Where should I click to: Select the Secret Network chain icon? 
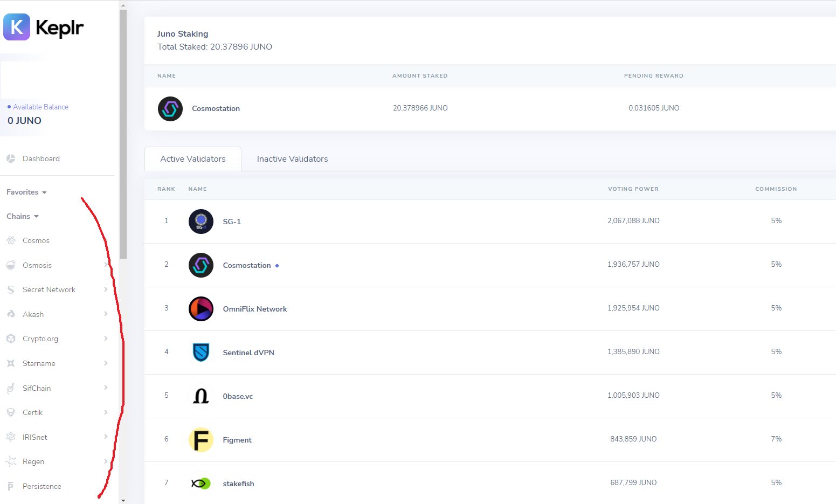pos(11,289)
